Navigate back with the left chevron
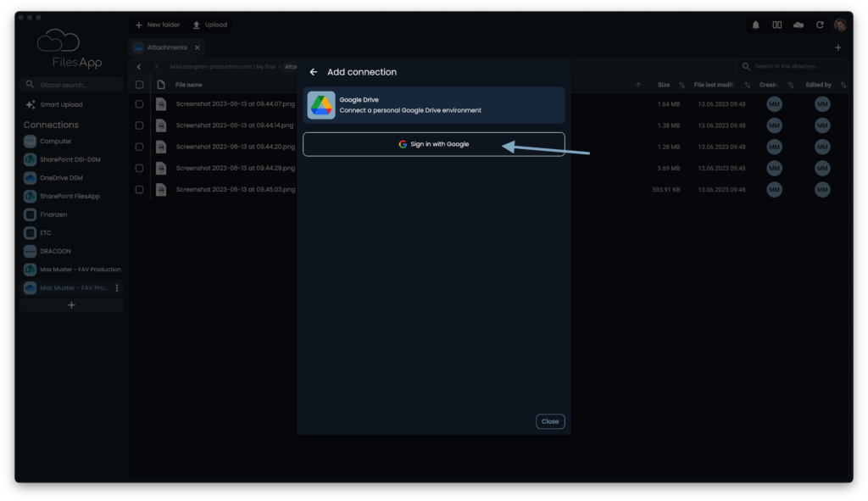The height and width of the screenshot is (501, 868). [139, 66]
